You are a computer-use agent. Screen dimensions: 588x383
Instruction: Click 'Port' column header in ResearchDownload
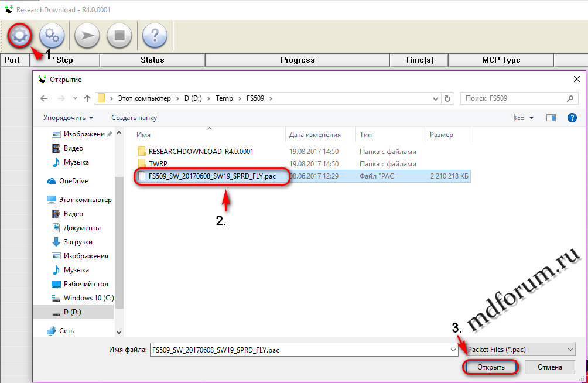[x=15, y=60]
